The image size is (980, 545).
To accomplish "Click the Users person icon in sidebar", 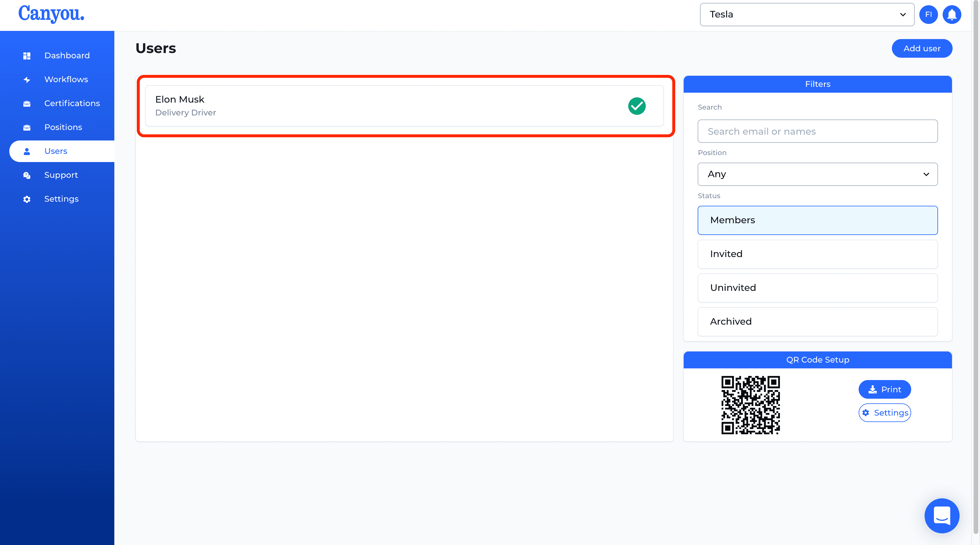I will coord(27,152).
